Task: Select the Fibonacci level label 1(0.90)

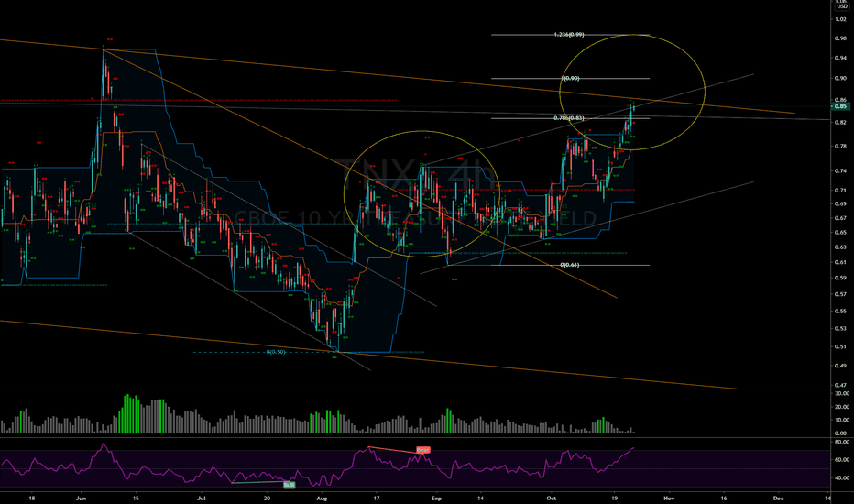Action: pyautogui.click(x=570, y=78)
